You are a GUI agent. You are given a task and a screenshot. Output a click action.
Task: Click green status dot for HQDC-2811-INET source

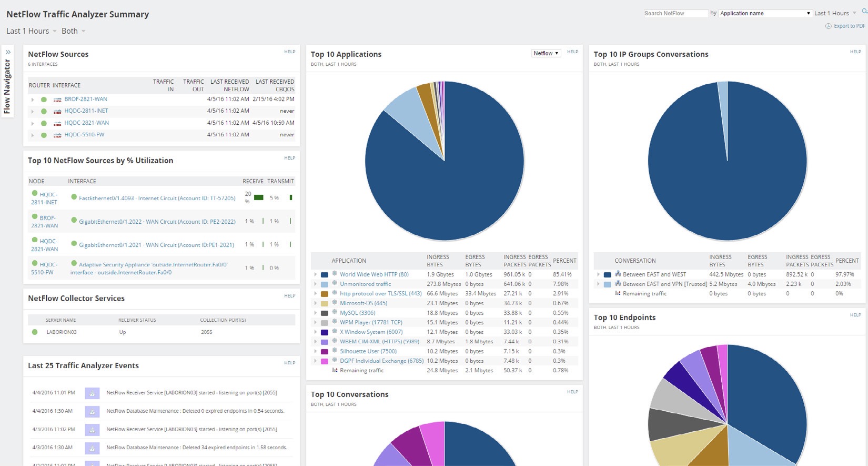(x=44, y=111)
